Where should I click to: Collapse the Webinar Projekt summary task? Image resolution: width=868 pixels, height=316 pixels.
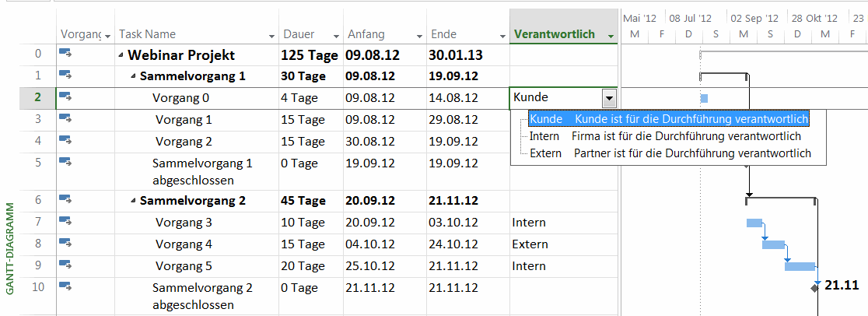121,55
